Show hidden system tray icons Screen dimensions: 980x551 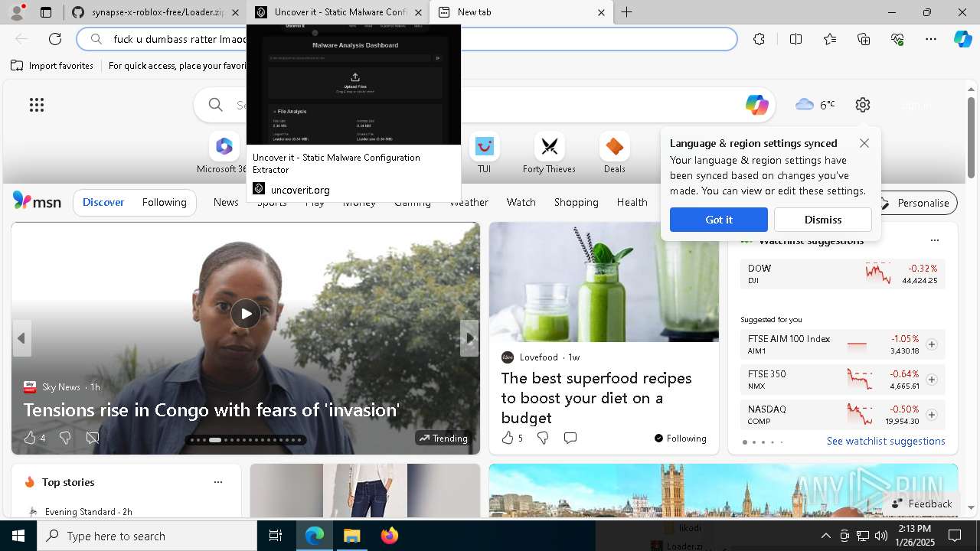click(x=825, y=536)
